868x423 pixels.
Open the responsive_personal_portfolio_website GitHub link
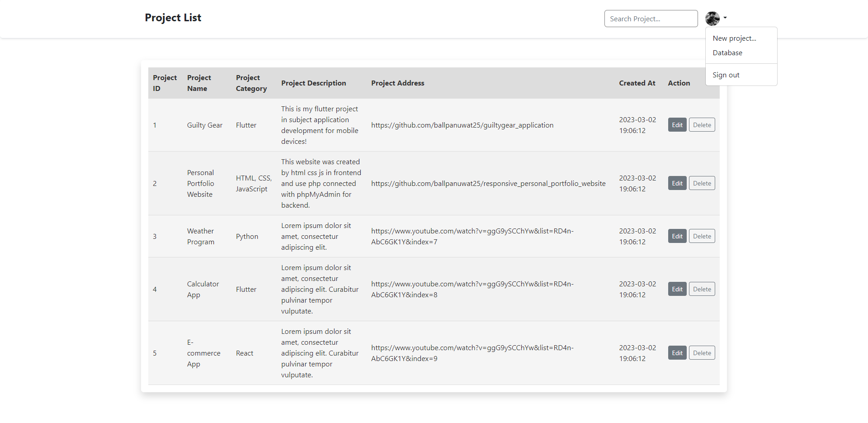click(x=488, y=183)
